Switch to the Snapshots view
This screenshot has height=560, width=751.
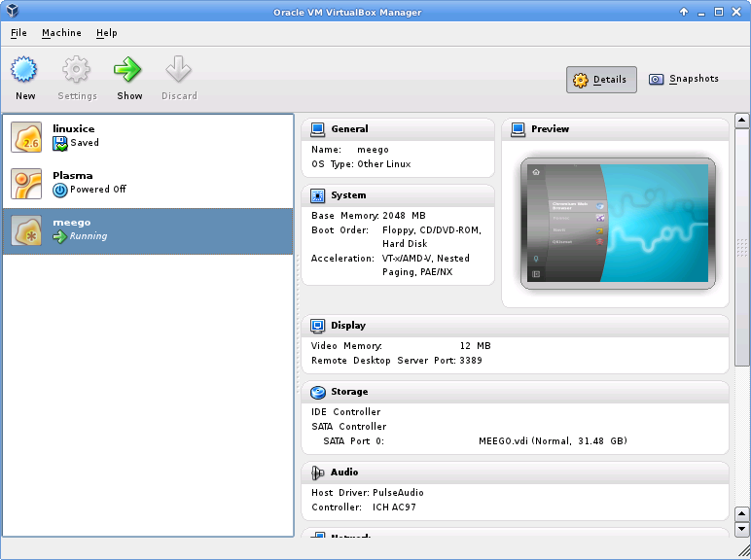pyautogui.click(x=684, y=79)
